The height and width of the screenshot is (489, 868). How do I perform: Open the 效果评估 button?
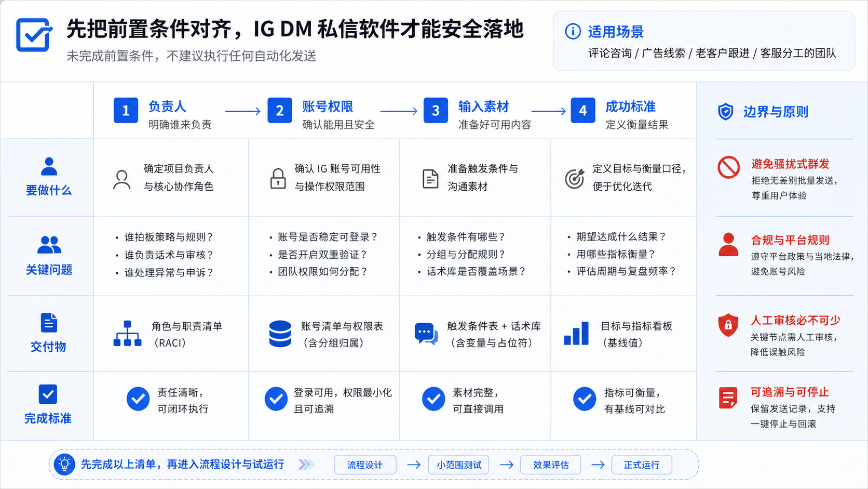551,465
